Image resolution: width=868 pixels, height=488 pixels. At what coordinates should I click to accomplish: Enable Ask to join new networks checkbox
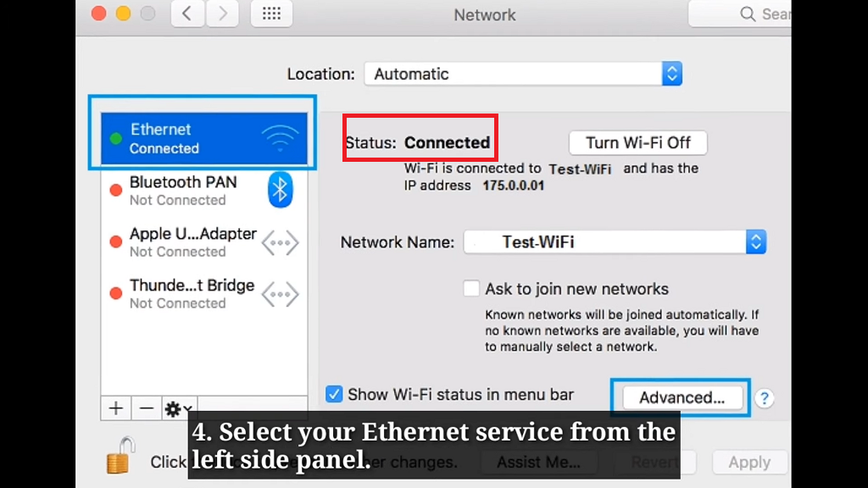[471, 288]
